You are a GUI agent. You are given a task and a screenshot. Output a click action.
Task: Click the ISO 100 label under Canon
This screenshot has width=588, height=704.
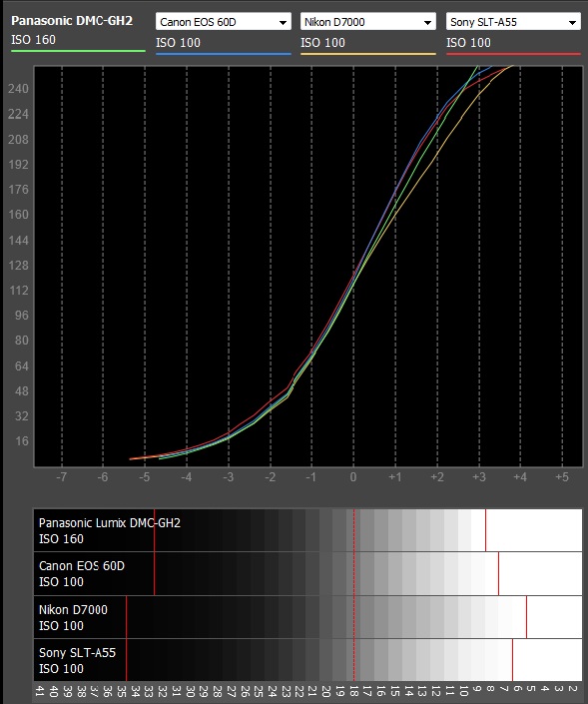178,43
